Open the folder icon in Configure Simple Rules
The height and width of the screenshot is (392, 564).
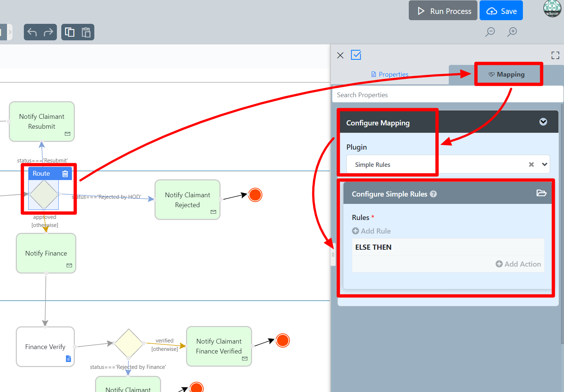(x=541, y=193)
